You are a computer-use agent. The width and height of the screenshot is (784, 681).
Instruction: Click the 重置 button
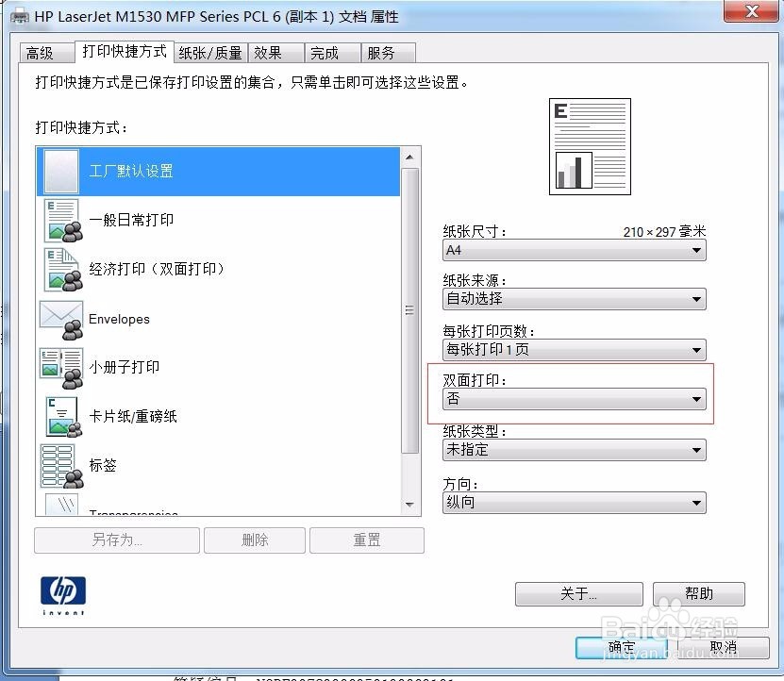click(x=366, y=540)
